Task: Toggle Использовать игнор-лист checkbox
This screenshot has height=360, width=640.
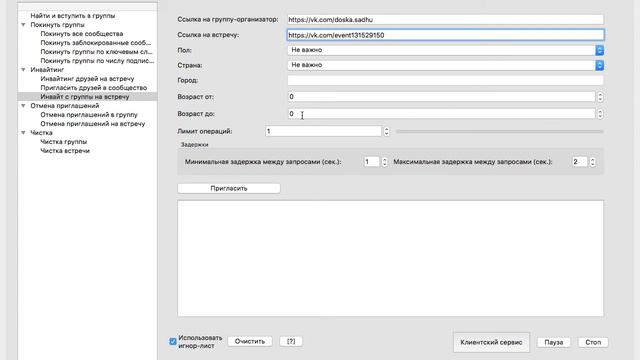Action: (173, 341)
